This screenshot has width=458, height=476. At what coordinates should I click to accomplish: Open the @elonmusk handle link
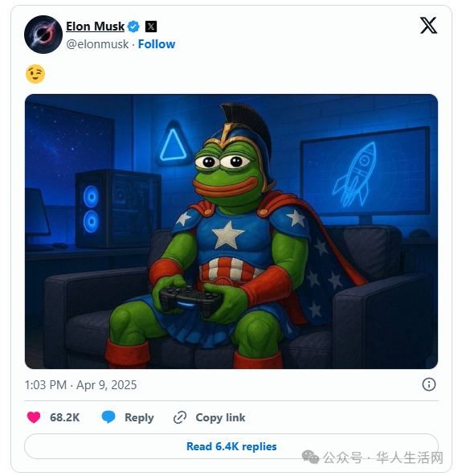(97, 44)
